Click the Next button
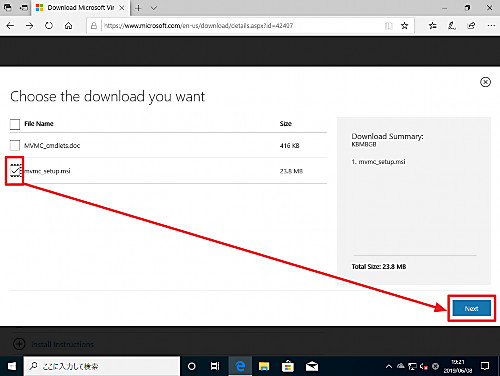Image resolution: width=500 pixels, height=376 pixels. click(471, 308)
